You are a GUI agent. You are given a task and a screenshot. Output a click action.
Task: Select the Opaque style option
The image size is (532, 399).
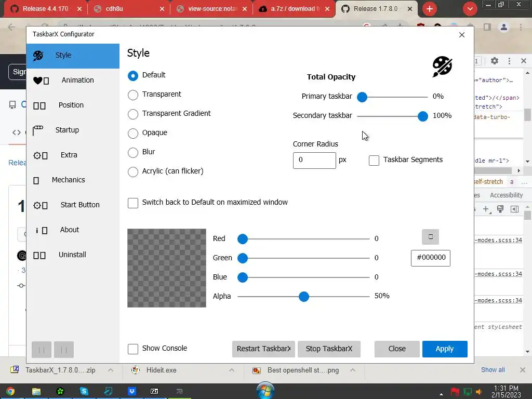(132, 134)
